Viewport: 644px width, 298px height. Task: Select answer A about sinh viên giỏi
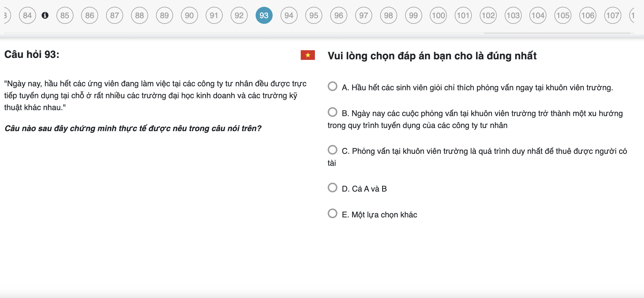point(332,86)
